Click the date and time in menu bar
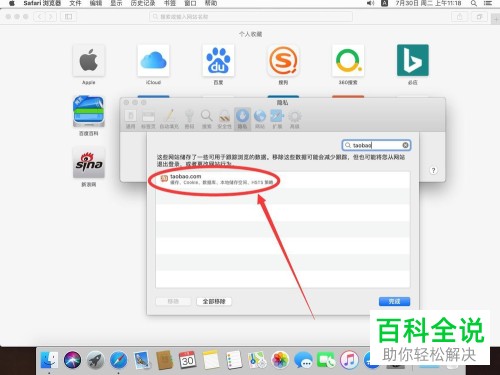Image resolution: width=500 pixels, height=375 pixels. point(428,3)
